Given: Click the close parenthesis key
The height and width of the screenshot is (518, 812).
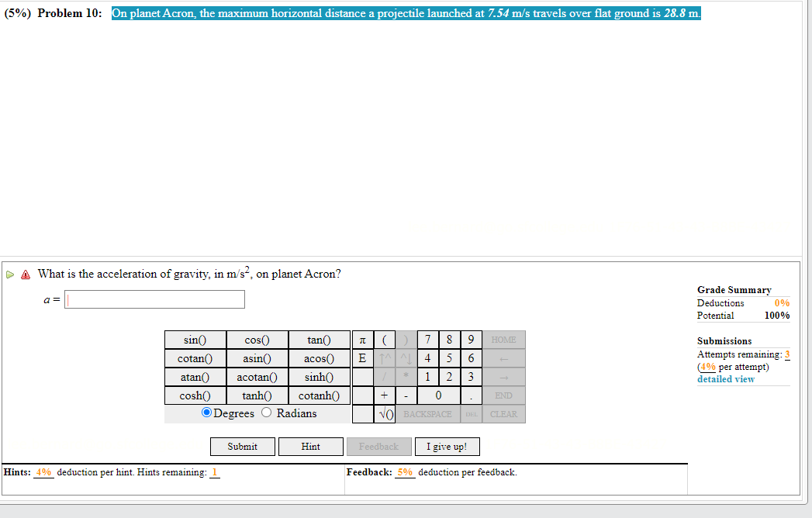Looking at the screenshot, I should click(406, 340).
